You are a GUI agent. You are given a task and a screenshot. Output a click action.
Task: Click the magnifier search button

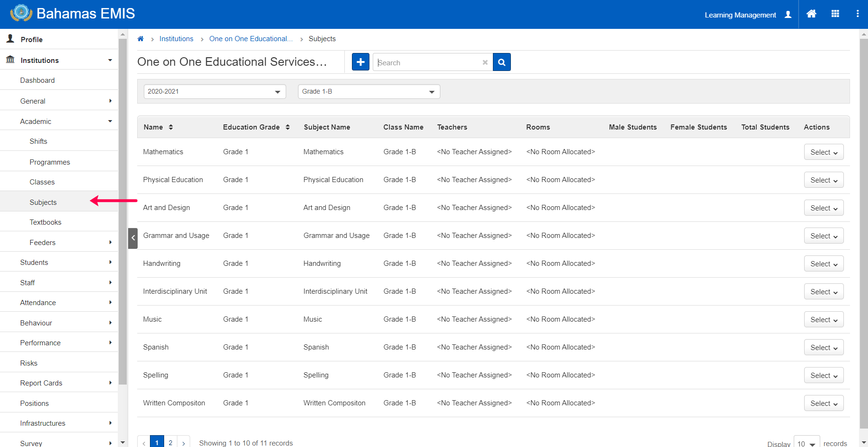tap(501, 62)
